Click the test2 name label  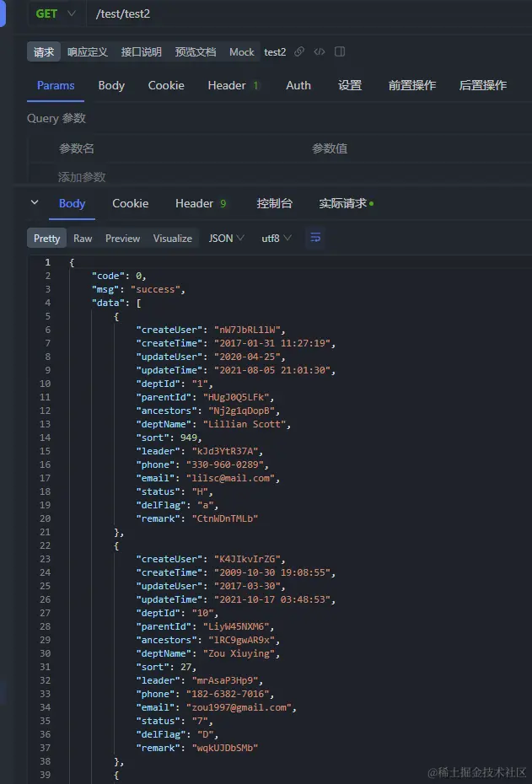(275, 52)
